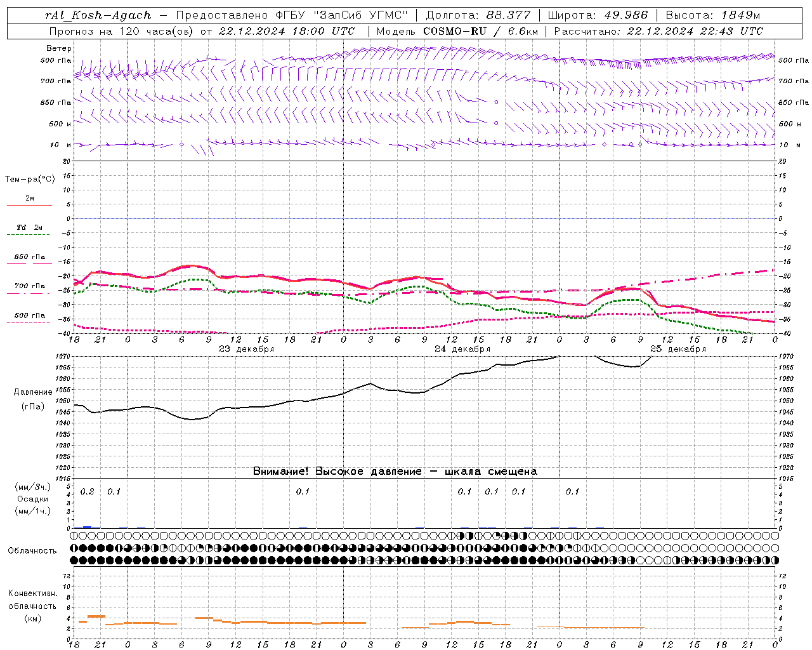Click the (км) unit label of convective cloudiness

32,618
